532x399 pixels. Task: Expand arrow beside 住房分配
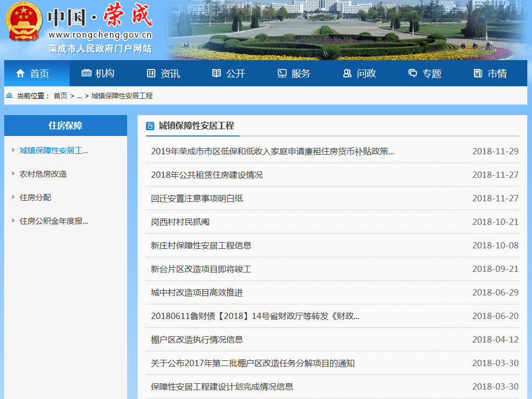click(x=14, y=197)
